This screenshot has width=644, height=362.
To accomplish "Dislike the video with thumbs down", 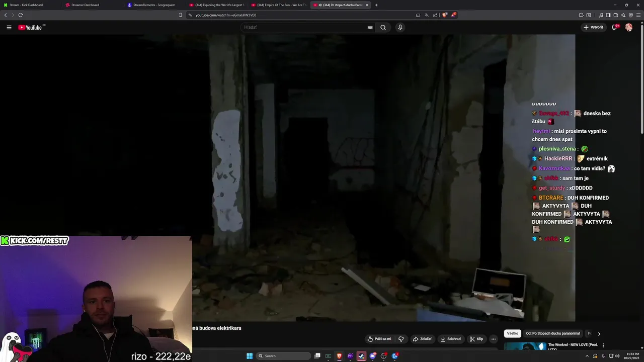I will point(401,339).
